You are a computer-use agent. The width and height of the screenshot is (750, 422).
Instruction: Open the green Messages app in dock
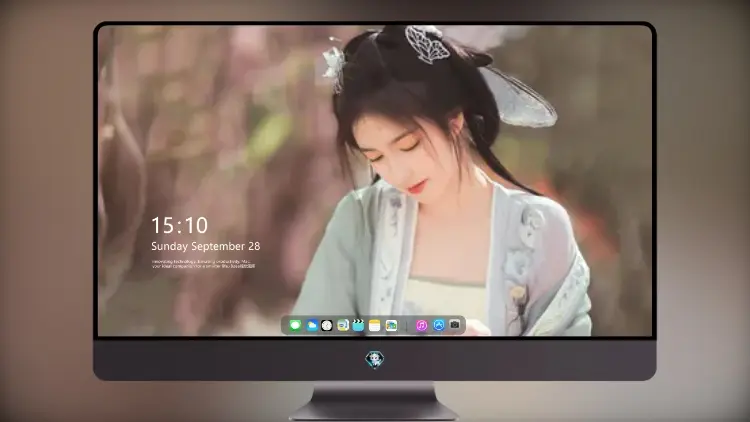pos(295,325)
